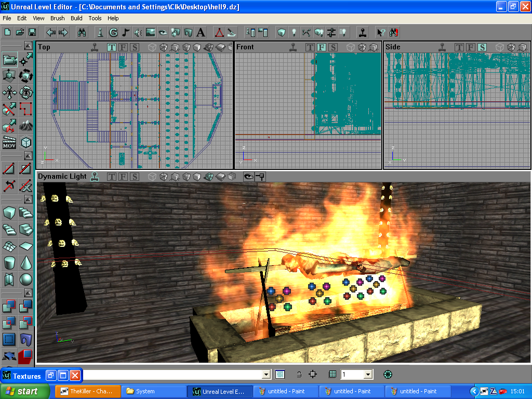
Task: Collapse the top toolbox group arrow
Action: point(28,46)
